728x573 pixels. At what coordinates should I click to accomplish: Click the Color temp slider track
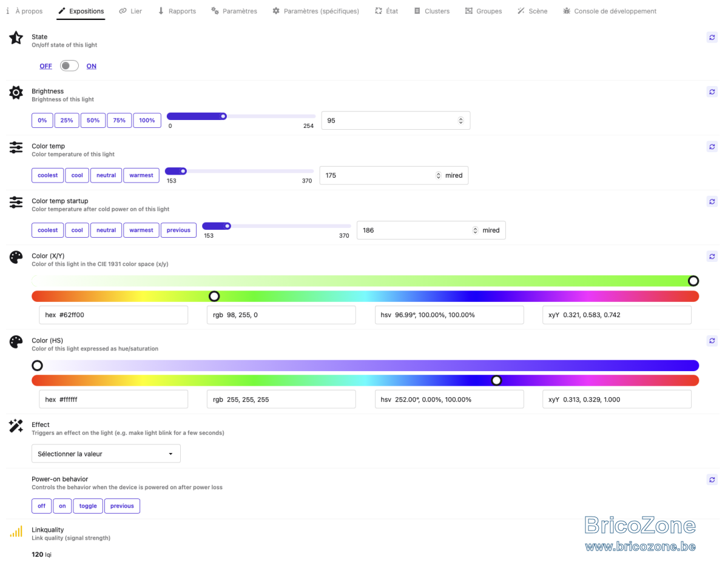(x=240, y=171)
